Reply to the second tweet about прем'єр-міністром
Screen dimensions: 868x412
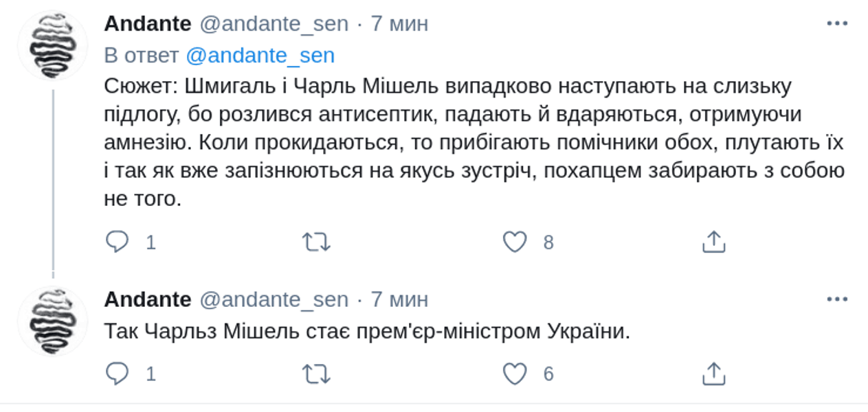(x=118, y=374)
